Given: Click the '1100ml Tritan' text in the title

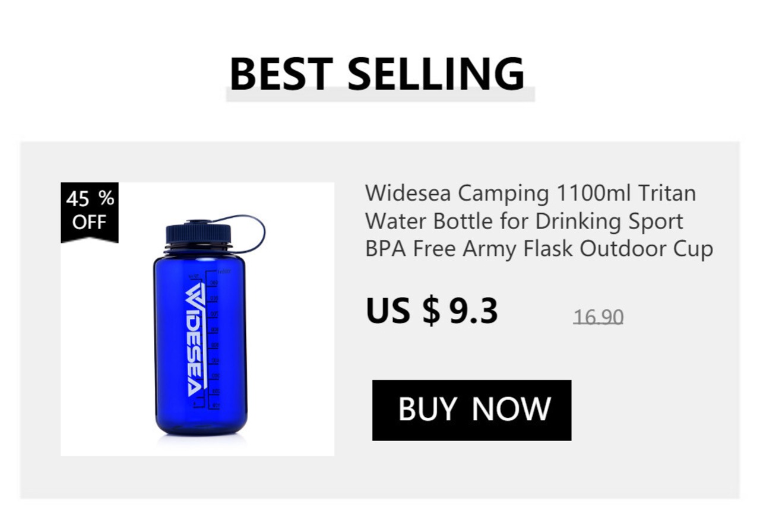Looking at the screenshot, I should 626,193.
